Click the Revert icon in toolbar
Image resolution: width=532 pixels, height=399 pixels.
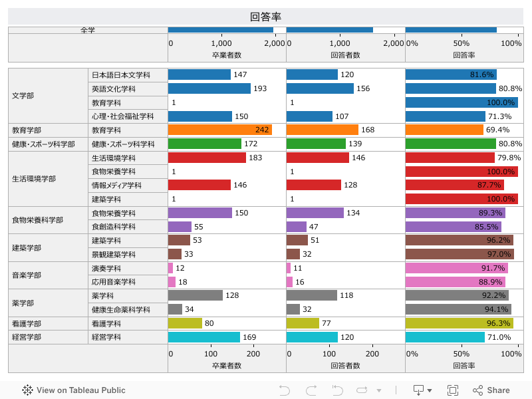(x=337, y=390)
